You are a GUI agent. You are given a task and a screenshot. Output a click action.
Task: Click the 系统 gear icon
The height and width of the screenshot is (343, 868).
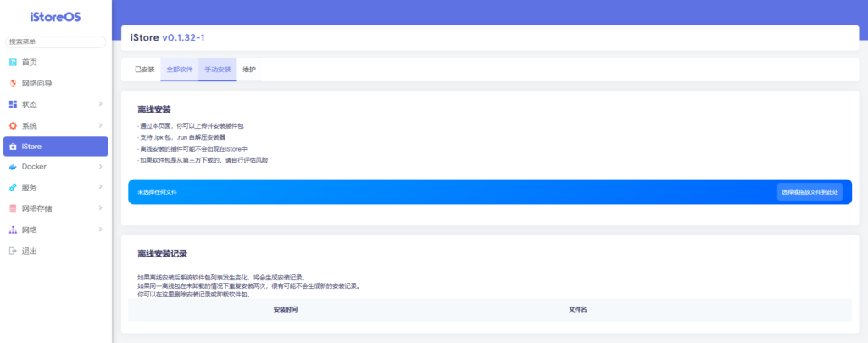click(x=14, y=125)
